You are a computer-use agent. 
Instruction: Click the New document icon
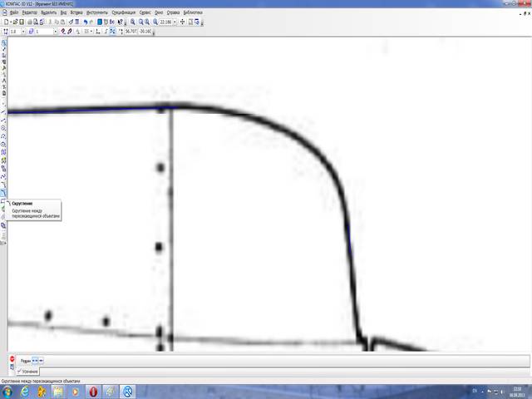tap(6, 22)
